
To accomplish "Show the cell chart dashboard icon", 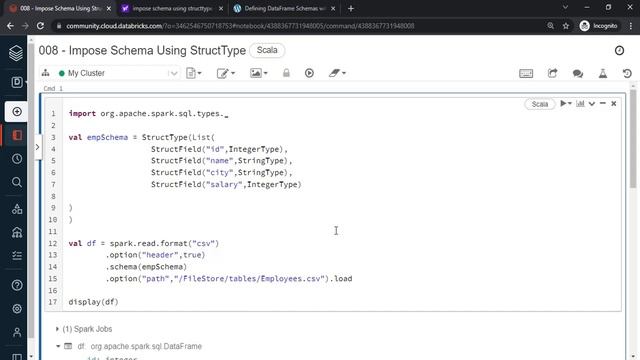I will [x=580, y=104].
